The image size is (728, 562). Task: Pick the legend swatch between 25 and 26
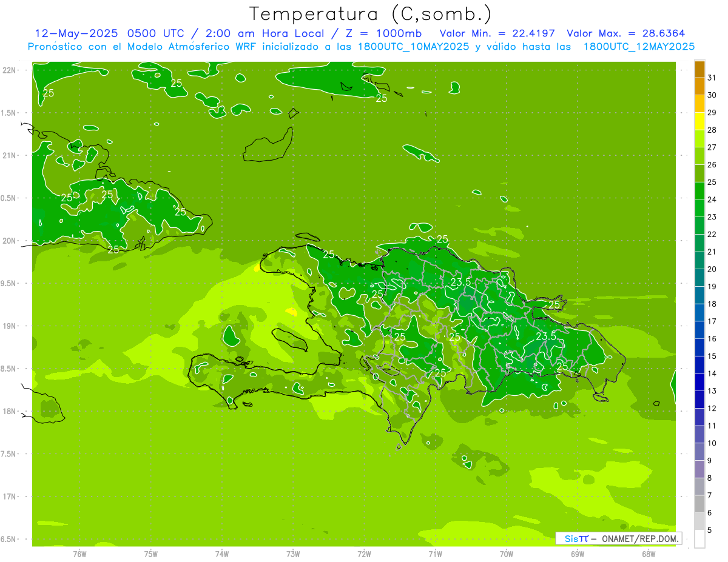699,173
